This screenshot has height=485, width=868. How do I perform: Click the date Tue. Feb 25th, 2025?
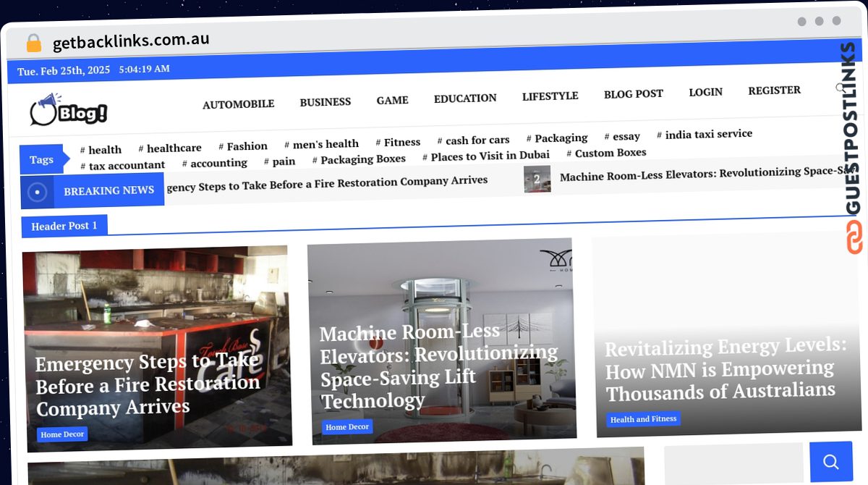[63, 72]
